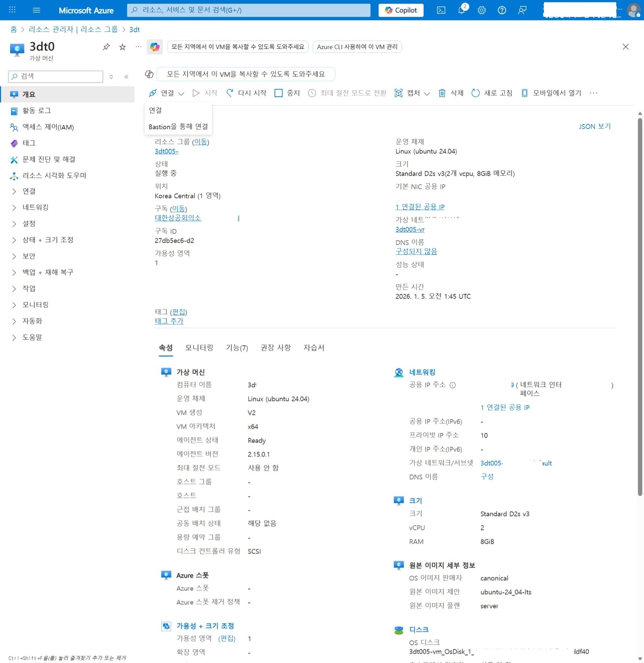Open the help and support icon
Image resolution: width=644 pixels, height=663 pixels.
502,10
